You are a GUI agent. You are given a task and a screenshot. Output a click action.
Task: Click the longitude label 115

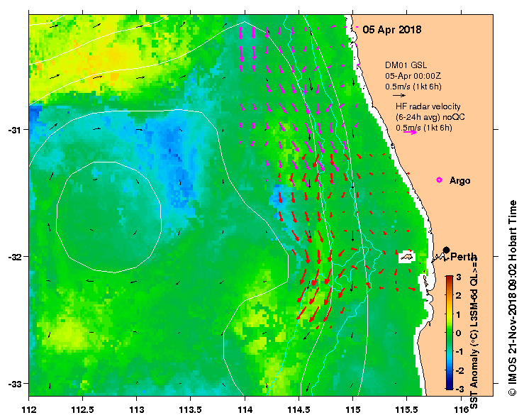click(352, 409)
